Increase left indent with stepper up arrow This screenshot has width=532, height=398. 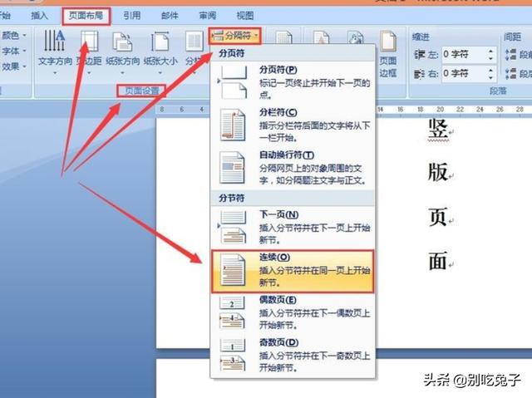[491, 52]
